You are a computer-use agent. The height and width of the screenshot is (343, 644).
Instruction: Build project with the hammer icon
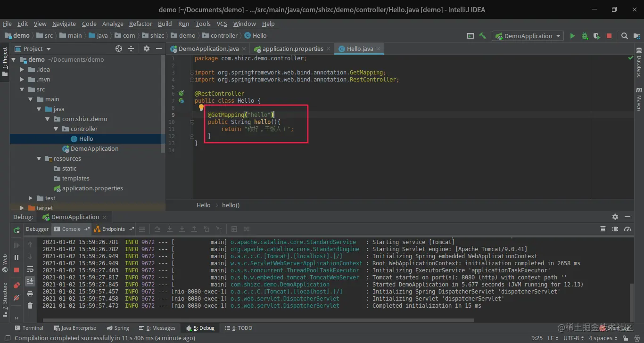482,36
